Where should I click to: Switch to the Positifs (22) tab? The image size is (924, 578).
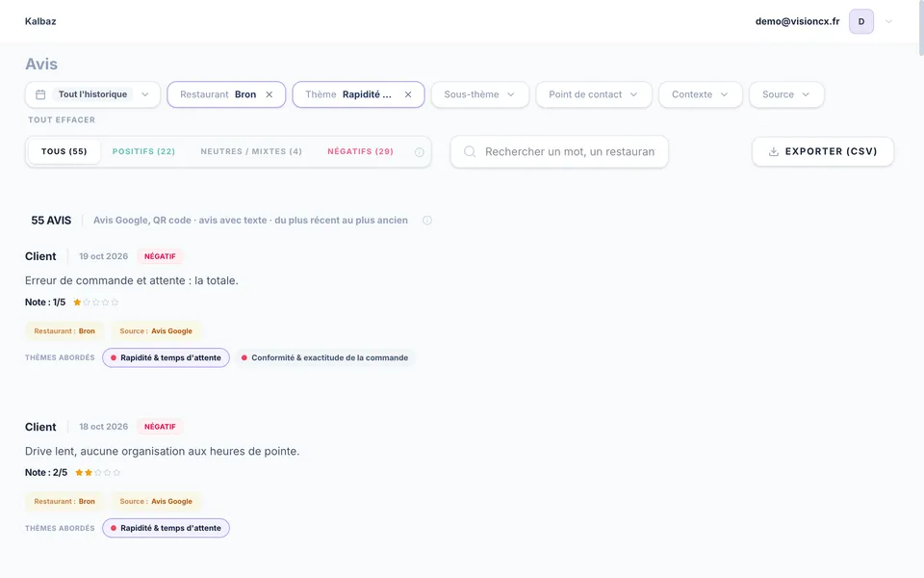(x=143, y=151)
